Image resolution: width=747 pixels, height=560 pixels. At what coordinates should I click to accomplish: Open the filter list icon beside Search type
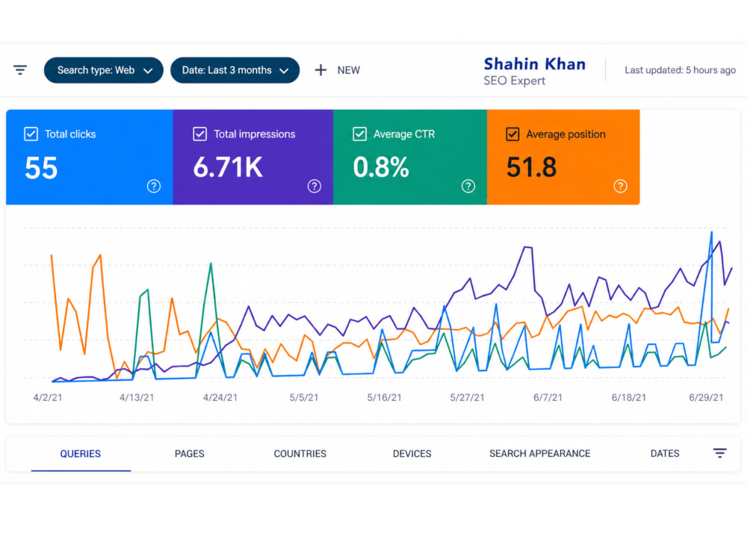pyautogui.click(x=20, y=70)
